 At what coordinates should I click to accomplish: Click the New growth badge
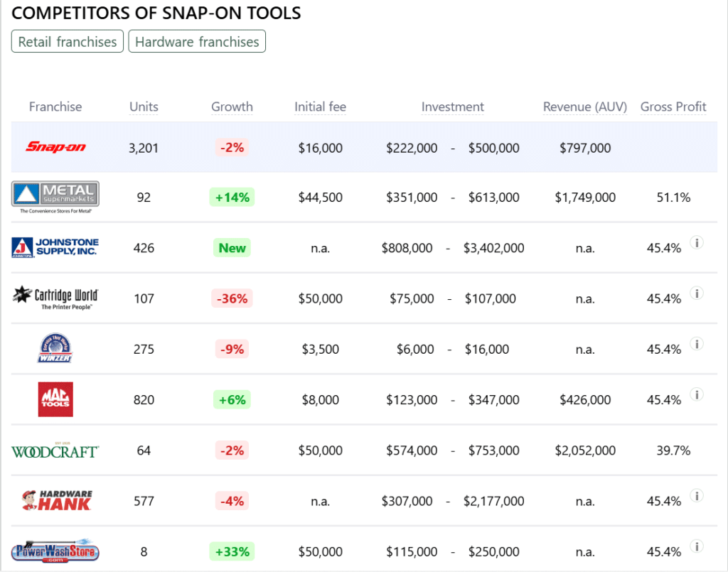pos(232,248)
